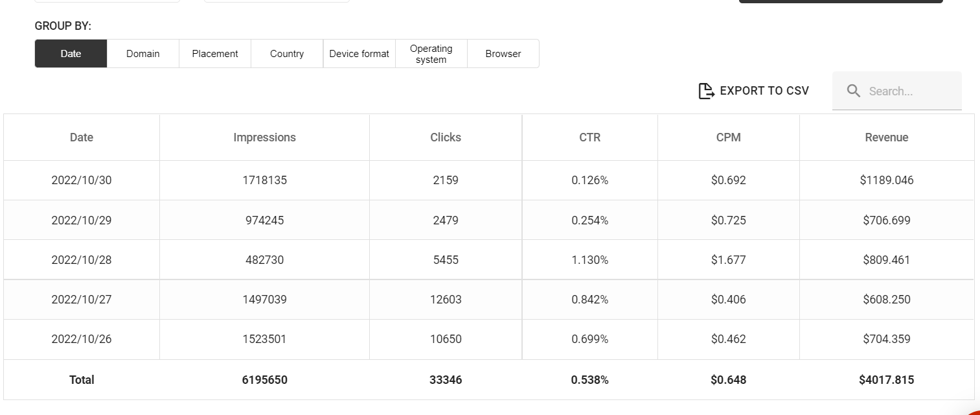Group results by Domain

(142, 54)
